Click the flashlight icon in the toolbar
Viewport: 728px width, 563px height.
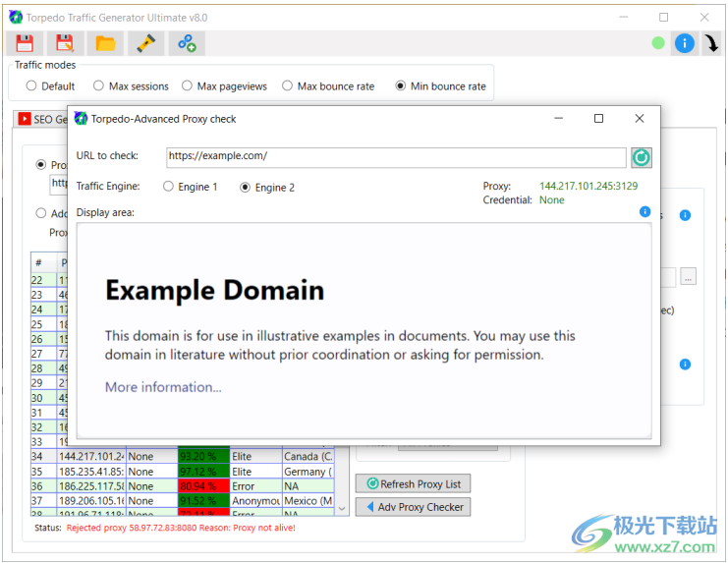[x=145, y=43]
